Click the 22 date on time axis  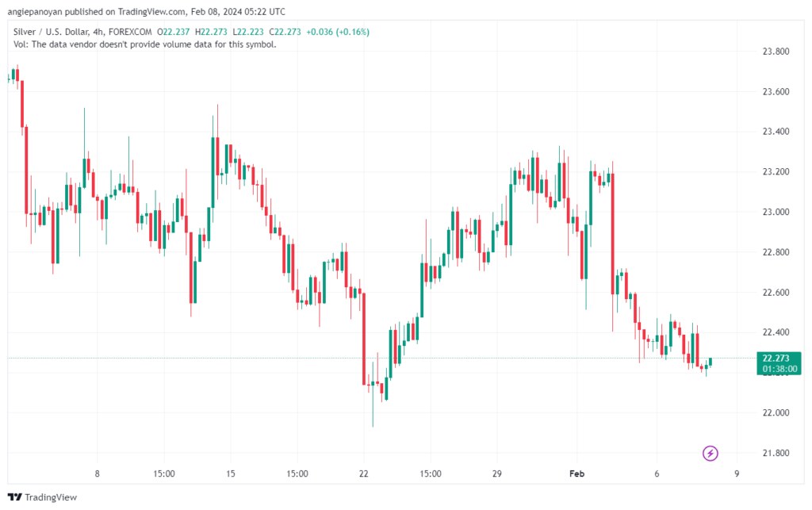pyautogui.click(x=363, y=474)
